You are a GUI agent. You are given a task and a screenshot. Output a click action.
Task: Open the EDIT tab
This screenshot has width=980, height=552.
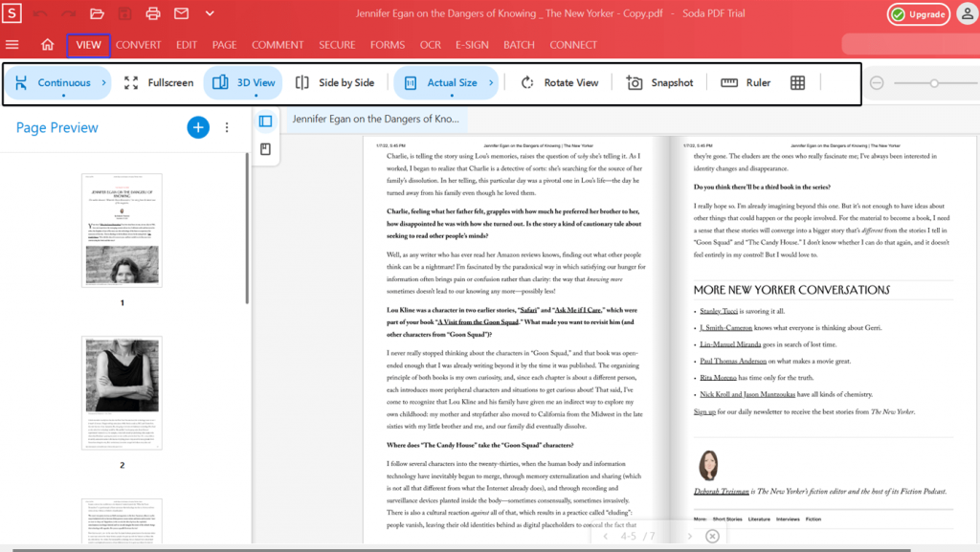pos(187,45)
